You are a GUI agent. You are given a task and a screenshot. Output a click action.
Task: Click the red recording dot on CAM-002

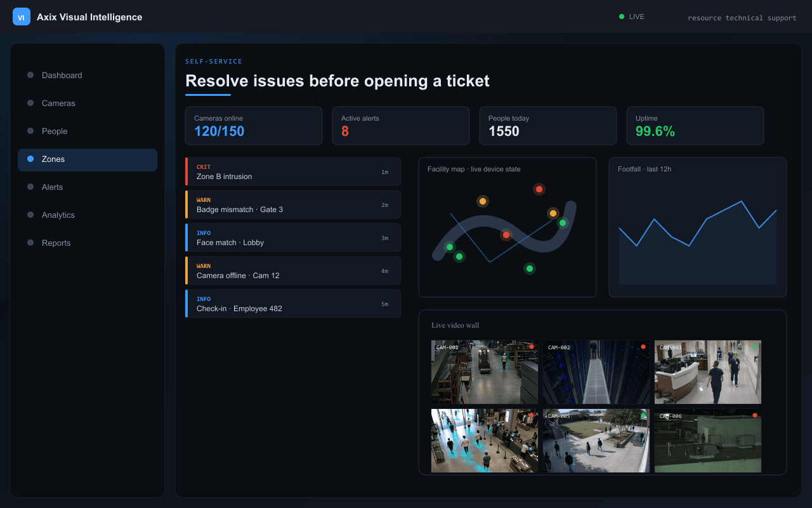(643, 347)
